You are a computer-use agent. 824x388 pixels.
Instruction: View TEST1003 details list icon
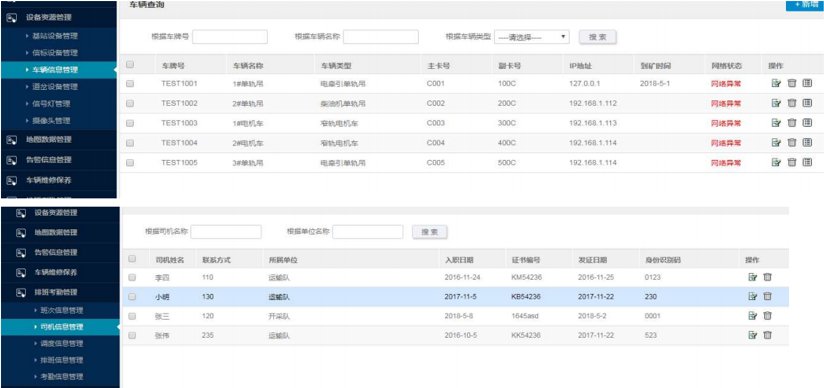click(x=807, y=122)
